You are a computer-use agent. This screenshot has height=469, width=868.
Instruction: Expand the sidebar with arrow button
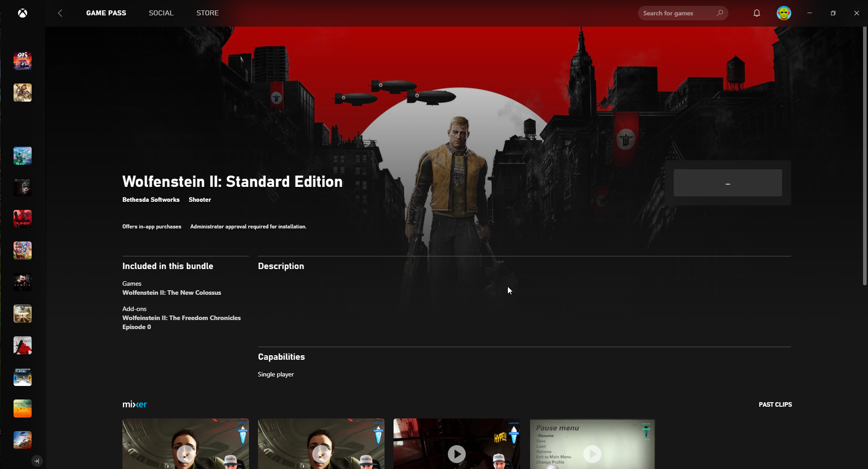tap(37, 461)
